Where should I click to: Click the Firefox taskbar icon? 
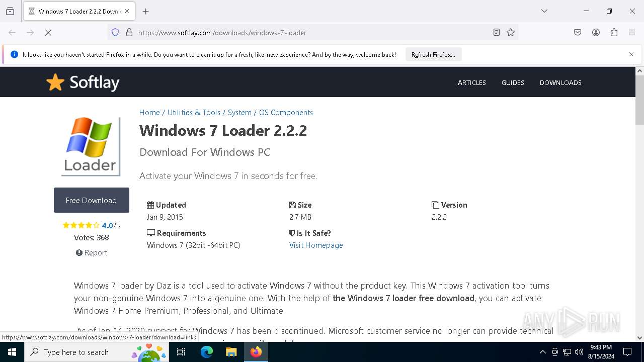pyautogui.click(x=256, y=352)
